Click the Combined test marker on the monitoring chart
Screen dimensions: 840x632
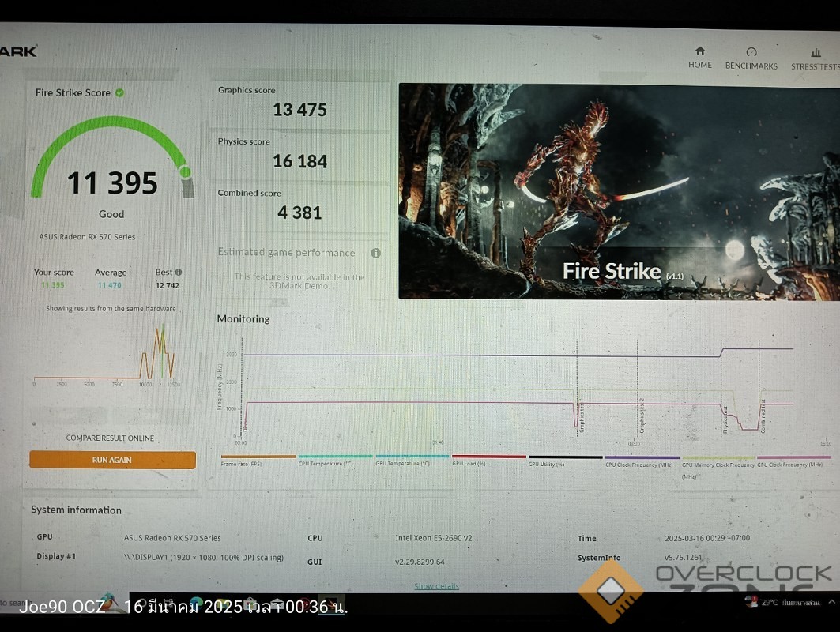coord(763,416)
